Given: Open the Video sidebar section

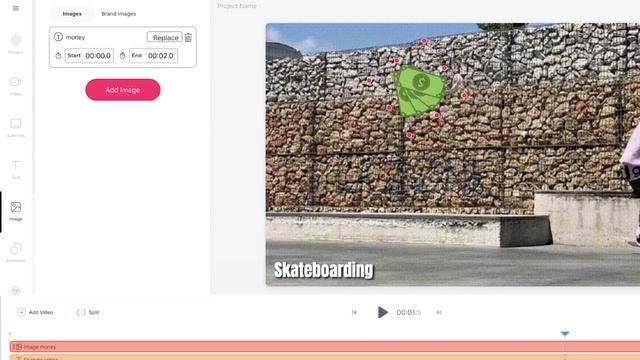Looking at the screenshot, I should [x=16, y=86].
